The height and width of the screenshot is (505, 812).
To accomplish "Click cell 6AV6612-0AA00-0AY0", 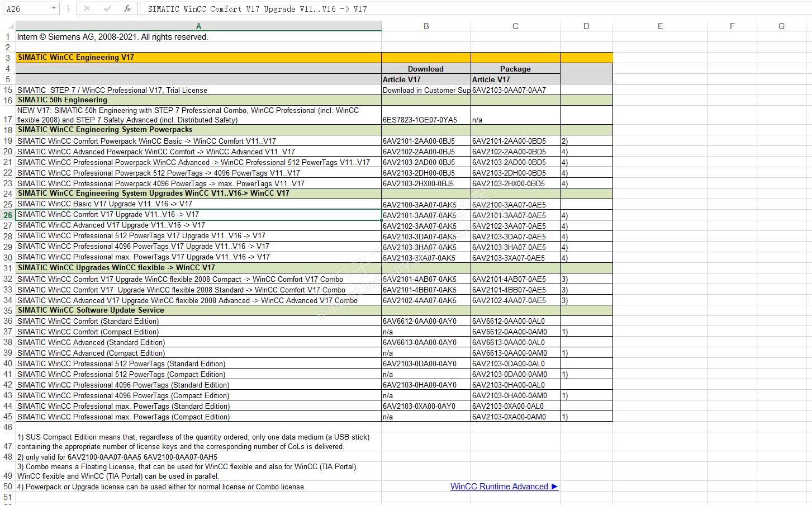I will click(x=426, y=321).
